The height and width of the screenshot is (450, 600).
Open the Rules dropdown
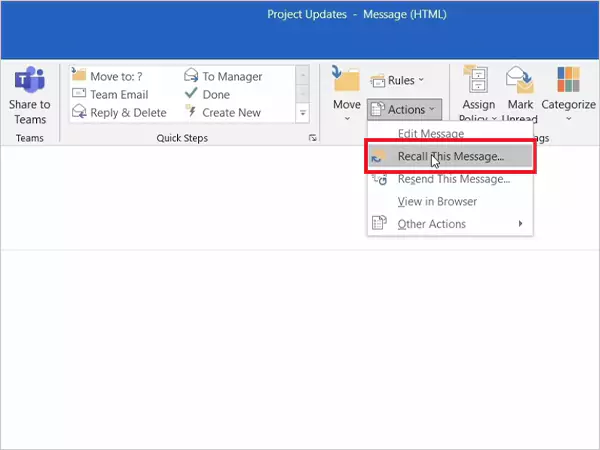click(x=397, y=80)
